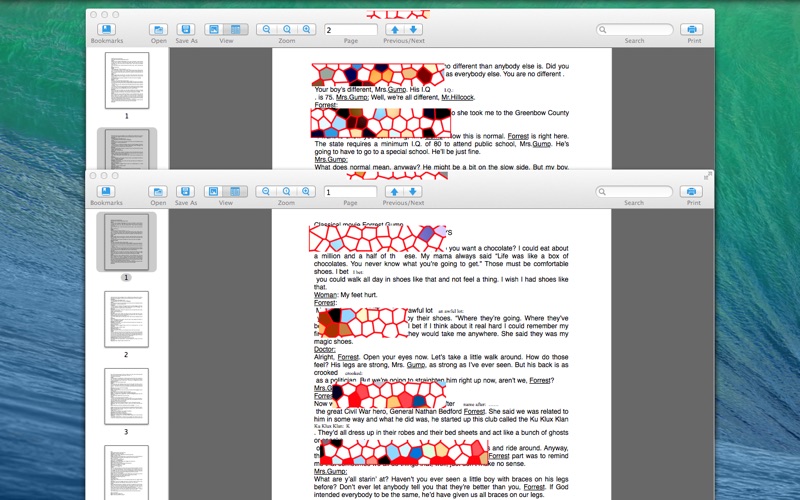This screenshot has width=800, height=500.
Task: Reset zoom to actual size in front window
Action: pos(286,191)
